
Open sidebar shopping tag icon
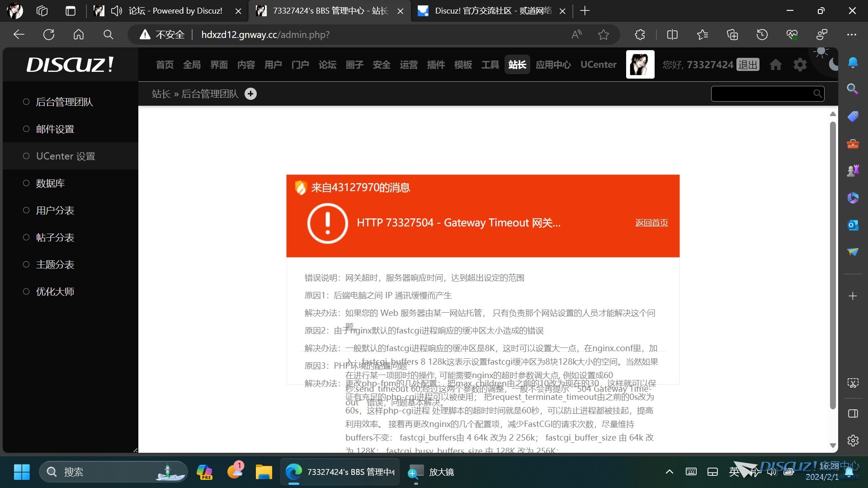coord(853,117)
